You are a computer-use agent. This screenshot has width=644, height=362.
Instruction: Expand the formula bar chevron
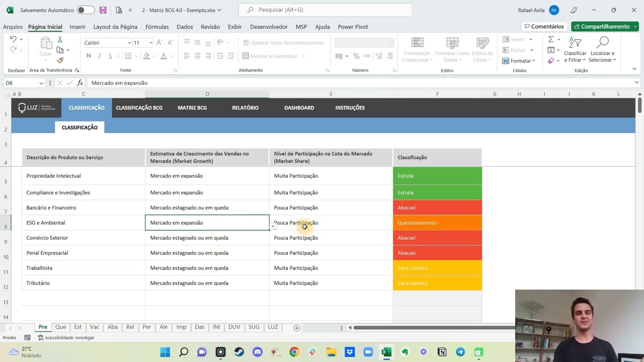(636, 83)
